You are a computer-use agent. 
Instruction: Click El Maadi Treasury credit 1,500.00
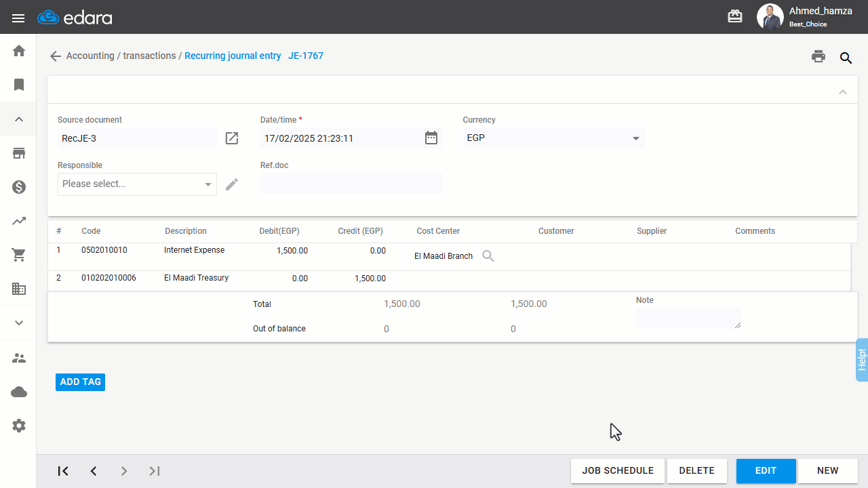point(370,279)
